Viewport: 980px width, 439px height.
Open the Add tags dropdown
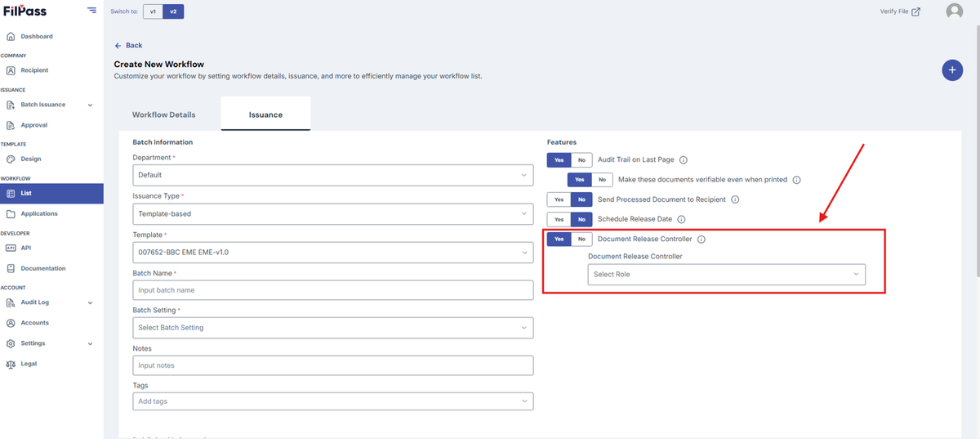coord(332,401)
